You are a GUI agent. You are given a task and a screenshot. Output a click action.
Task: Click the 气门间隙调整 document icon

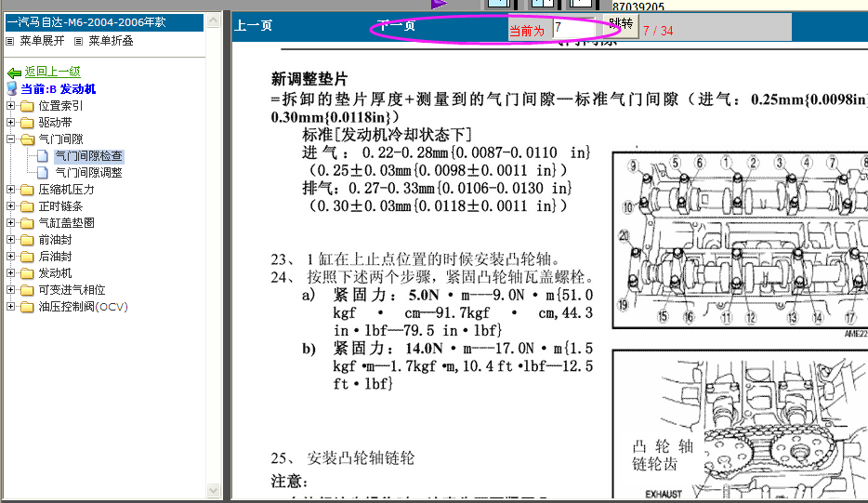(x=43, y=173)
